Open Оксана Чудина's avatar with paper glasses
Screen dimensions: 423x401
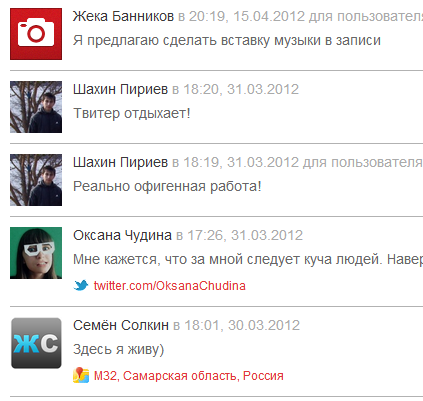pyautogui.click(x=36, y=253)
